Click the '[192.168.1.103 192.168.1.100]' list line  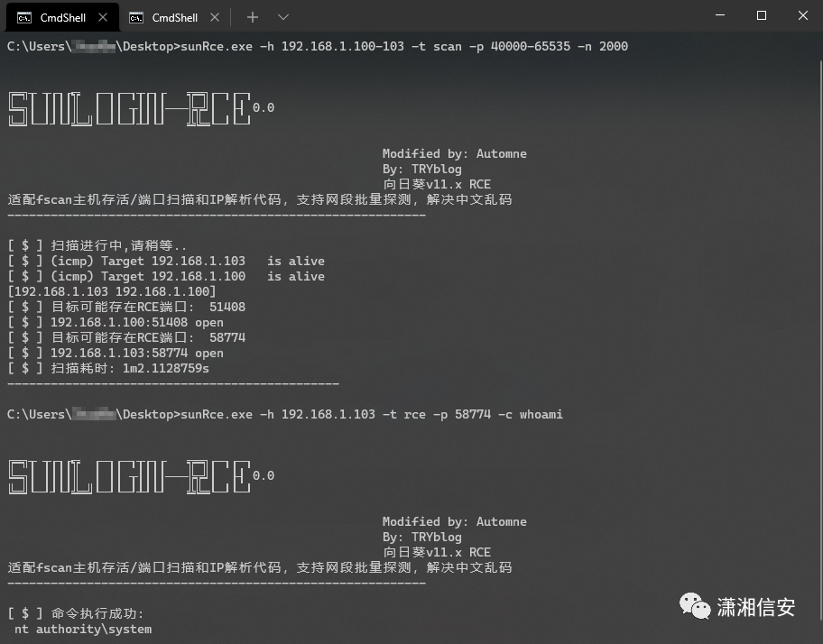pos(111,291)
